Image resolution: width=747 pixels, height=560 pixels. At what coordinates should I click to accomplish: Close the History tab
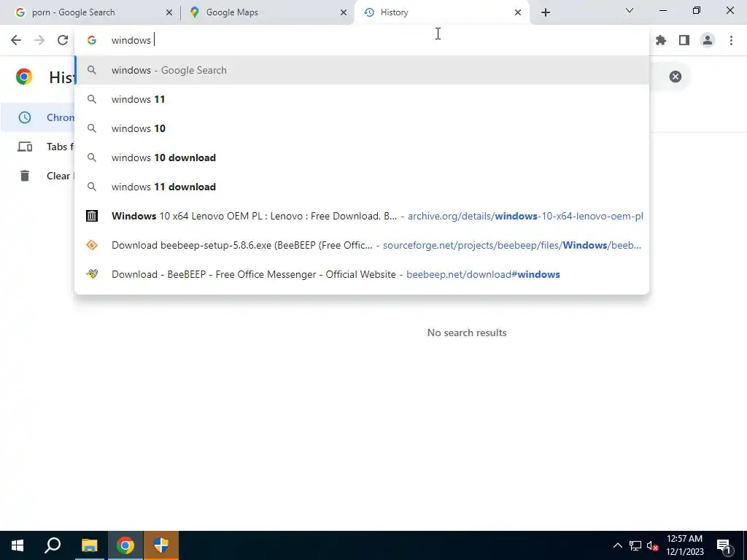[x=518, y=12]
